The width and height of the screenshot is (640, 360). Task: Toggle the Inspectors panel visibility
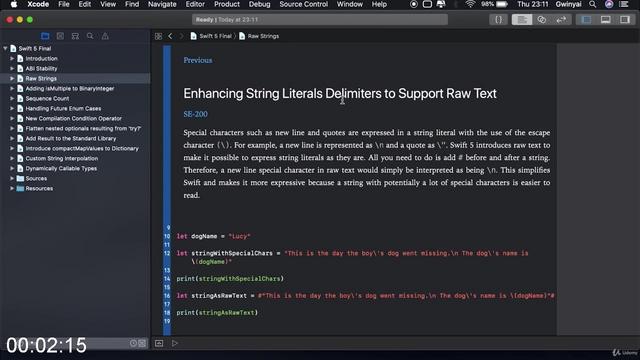point(625,20)
